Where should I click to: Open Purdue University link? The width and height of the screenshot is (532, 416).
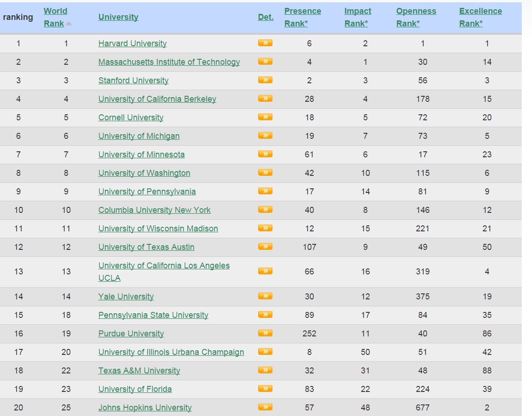click(x=131, y=334)
